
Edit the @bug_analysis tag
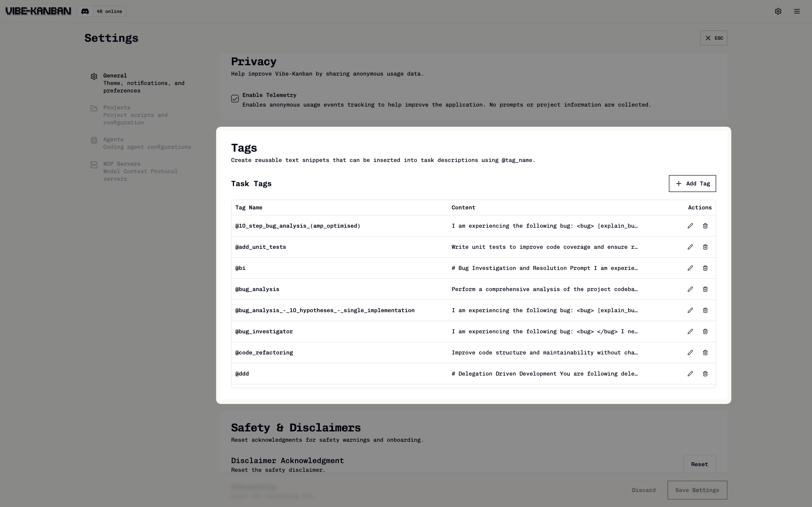point(690,289)
